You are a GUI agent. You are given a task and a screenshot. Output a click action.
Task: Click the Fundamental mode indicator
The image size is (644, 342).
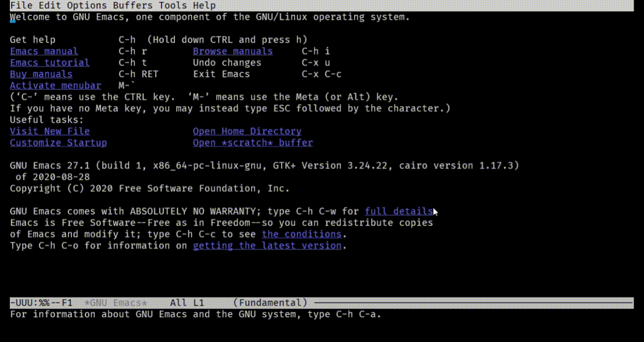click(x=270, y=302)
